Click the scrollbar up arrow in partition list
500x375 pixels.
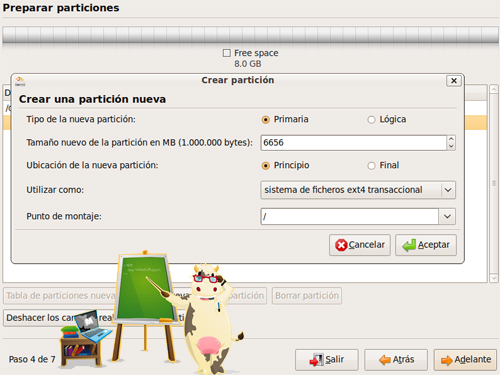pyautogui.click(x=494, y=89)
